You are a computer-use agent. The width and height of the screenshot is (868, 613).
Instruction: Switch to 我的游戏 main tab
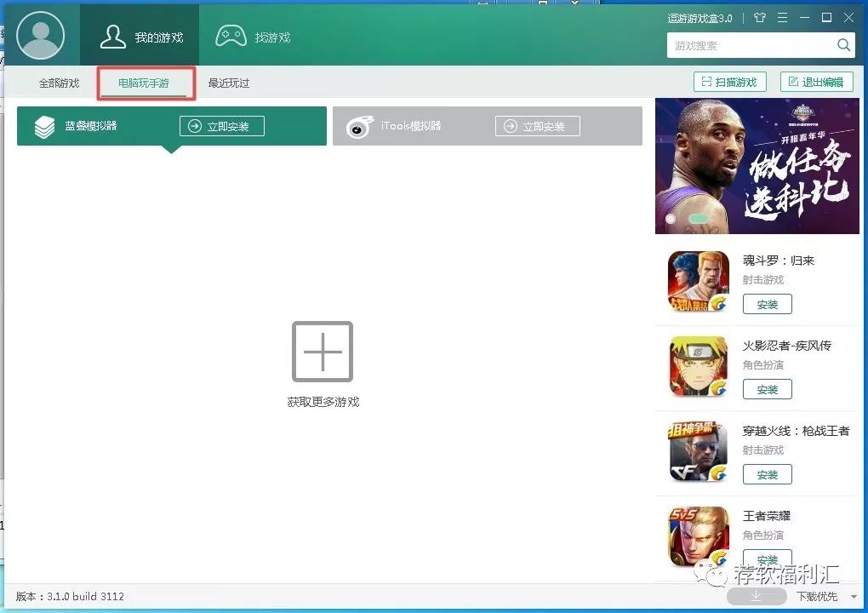tap(140, 36)
